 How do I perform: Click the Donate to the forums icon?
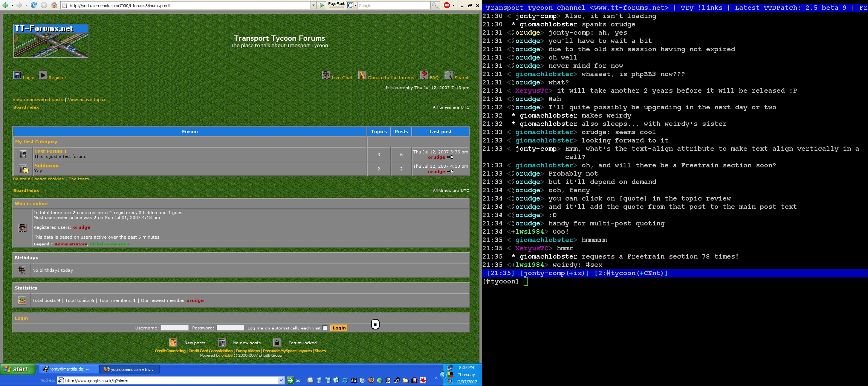click(x=362, y=75)
